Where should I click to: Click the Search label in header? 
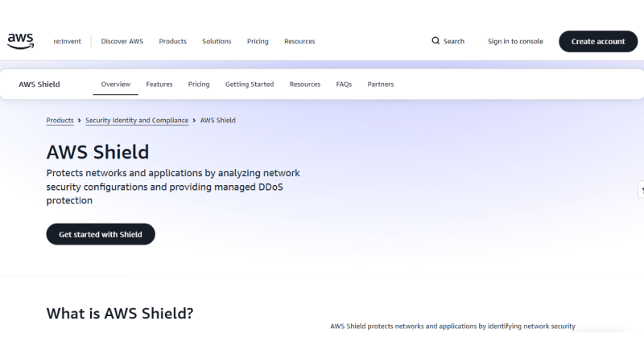click(454, 42)
